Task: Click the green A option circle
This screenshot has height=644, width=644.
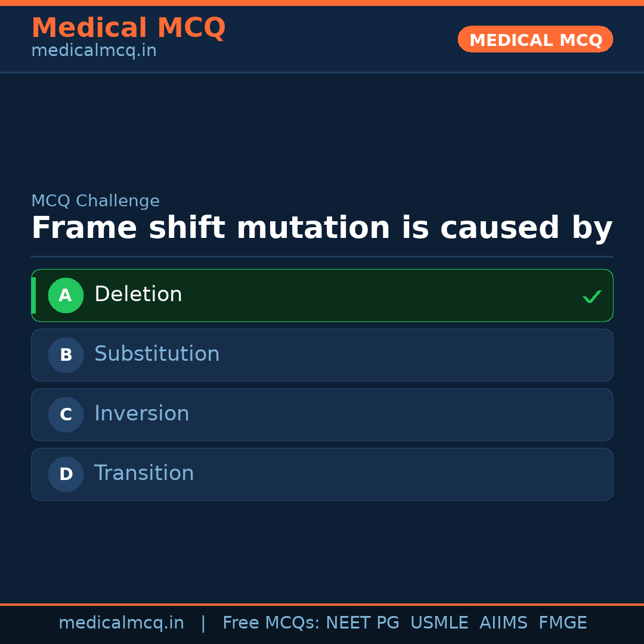Action: click(66, 295)
